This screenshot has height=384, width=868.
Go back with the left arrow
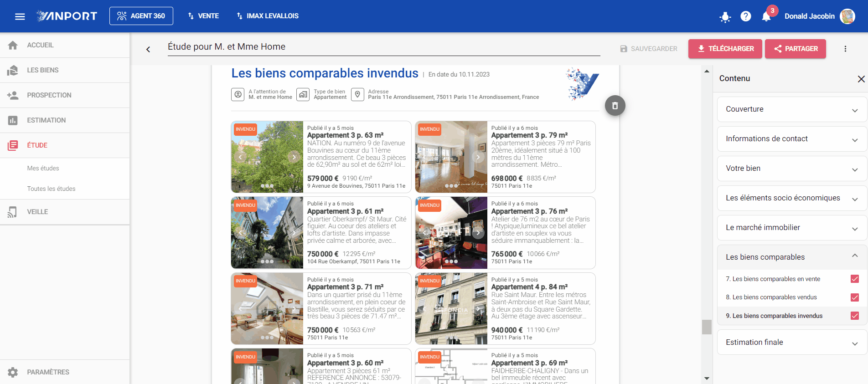point(148,49)
